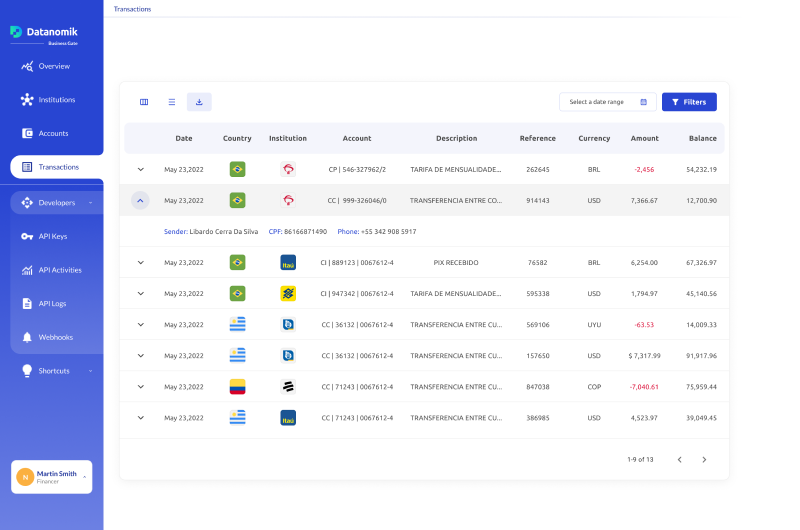Screen dimensions: 800x530
Task: Expand the row with reference 157650
Action: (x=140, y=356)
